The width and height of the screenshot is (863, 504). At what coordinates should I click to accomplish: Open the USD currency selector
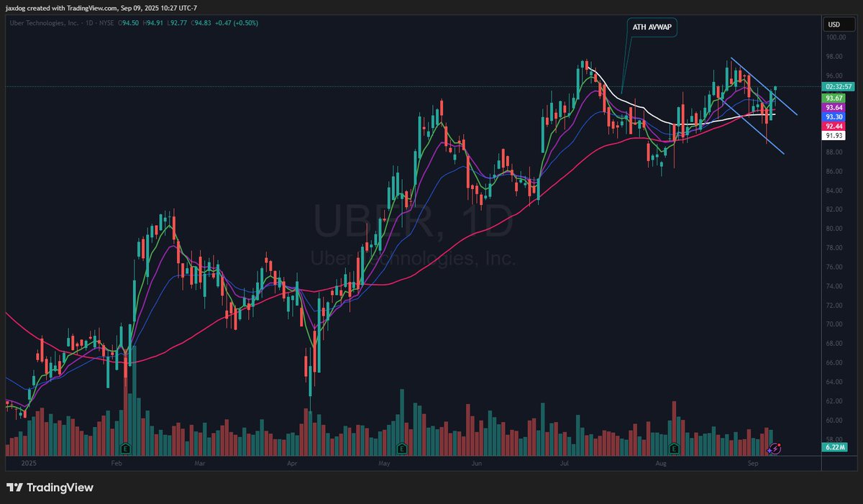pos(834,24)
